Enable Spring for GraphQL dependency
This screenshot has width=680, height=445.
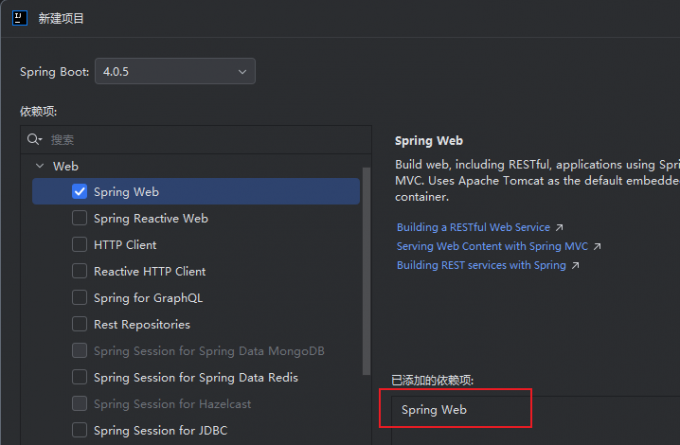click(79, 298)
